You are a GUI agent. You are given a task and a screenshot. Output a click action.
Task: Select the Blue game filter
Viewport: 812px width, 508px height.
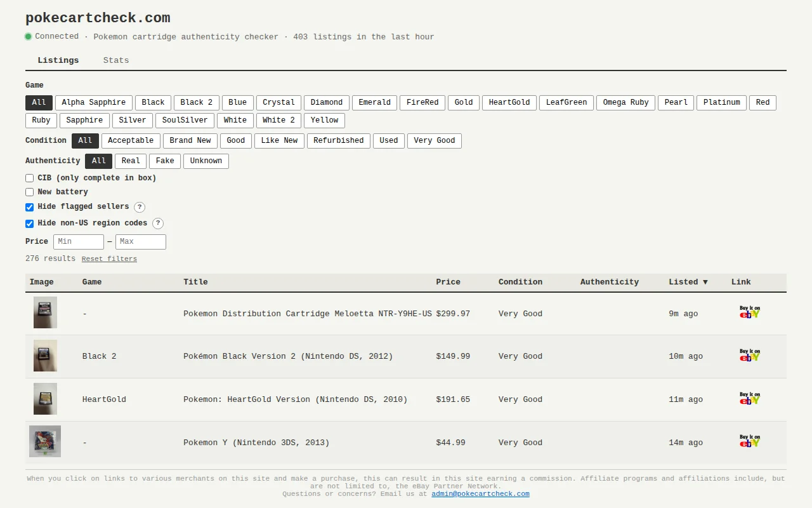tap(238, 103)
